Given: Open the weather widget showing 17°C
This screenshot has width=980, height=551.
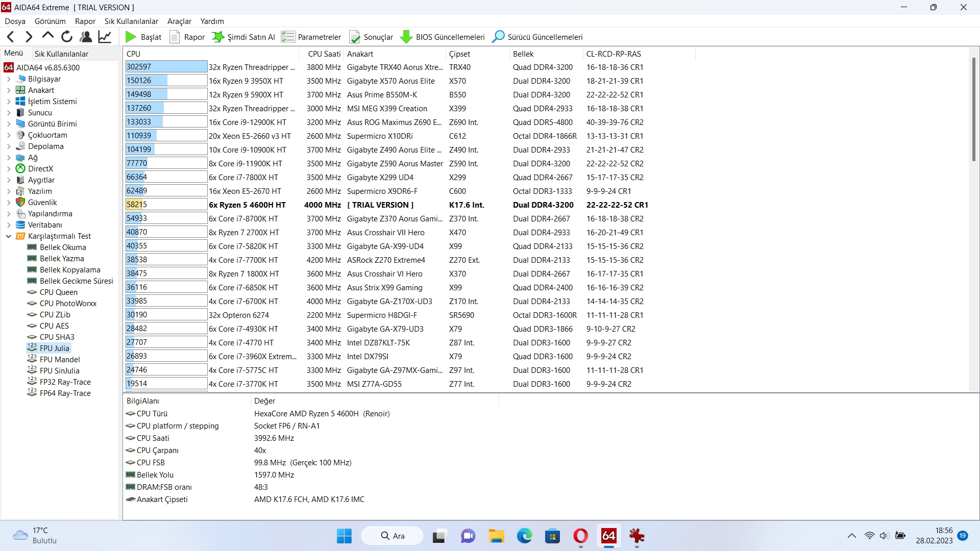Looking at the screenshot, I should tap(35, 536).
